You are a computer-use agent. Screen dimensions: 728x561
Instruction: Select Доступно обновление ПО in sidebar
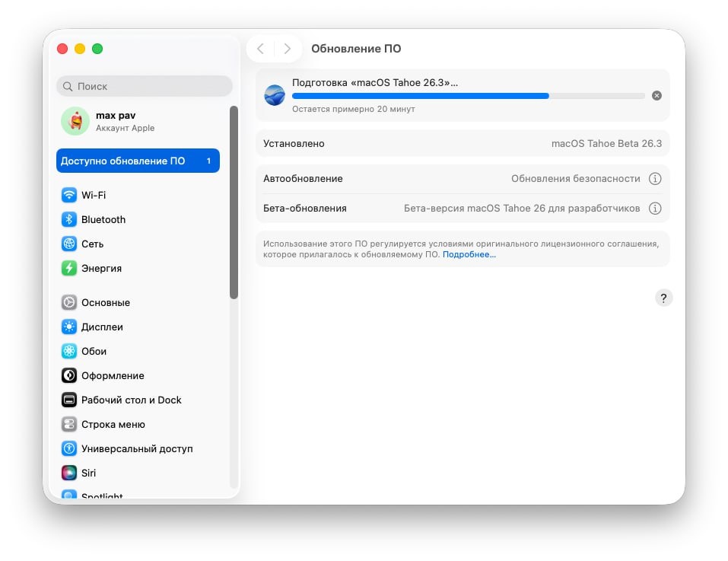(138, 161)
